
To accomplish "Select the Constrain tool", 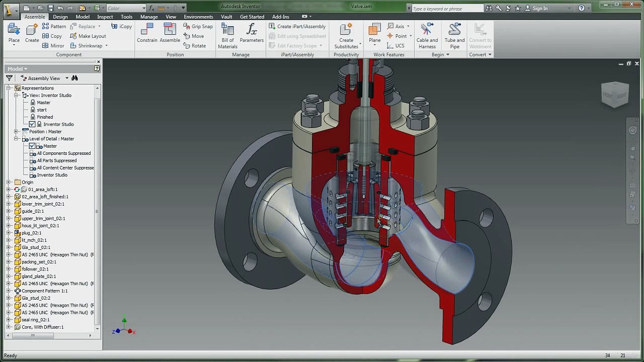I will 147,31.
